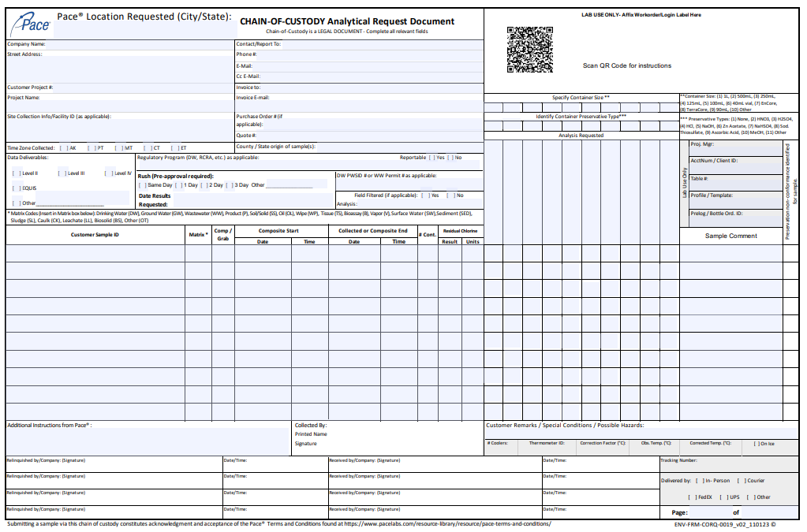Check the On Ice box
Screen dimensions: 807x532
757,443
